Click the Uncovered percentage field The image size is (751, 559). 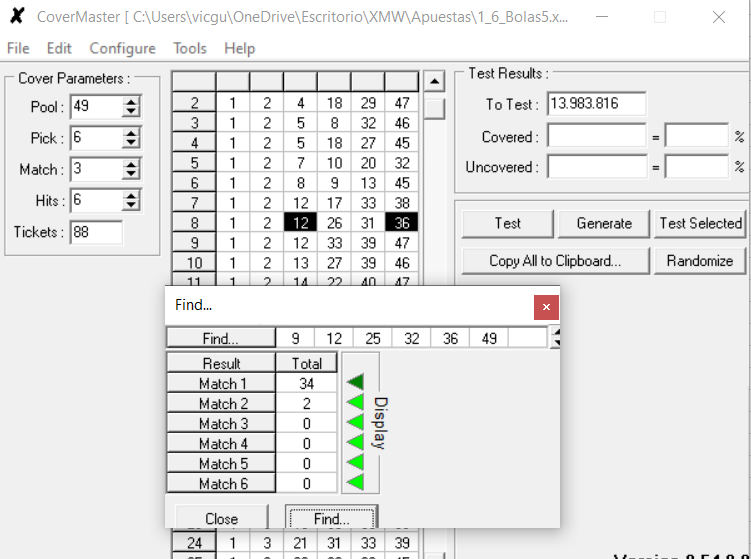pos(697,167)
